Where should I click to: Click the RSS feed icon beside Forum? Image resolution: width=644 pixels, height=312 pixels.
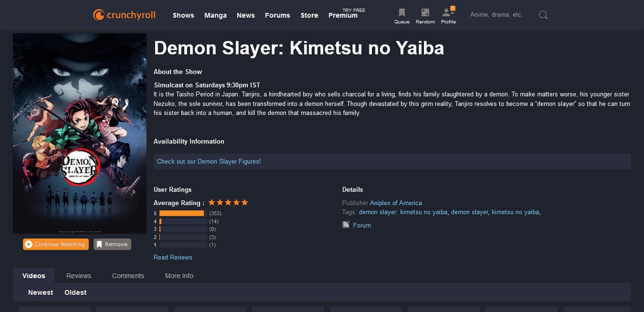coord(346,225)
